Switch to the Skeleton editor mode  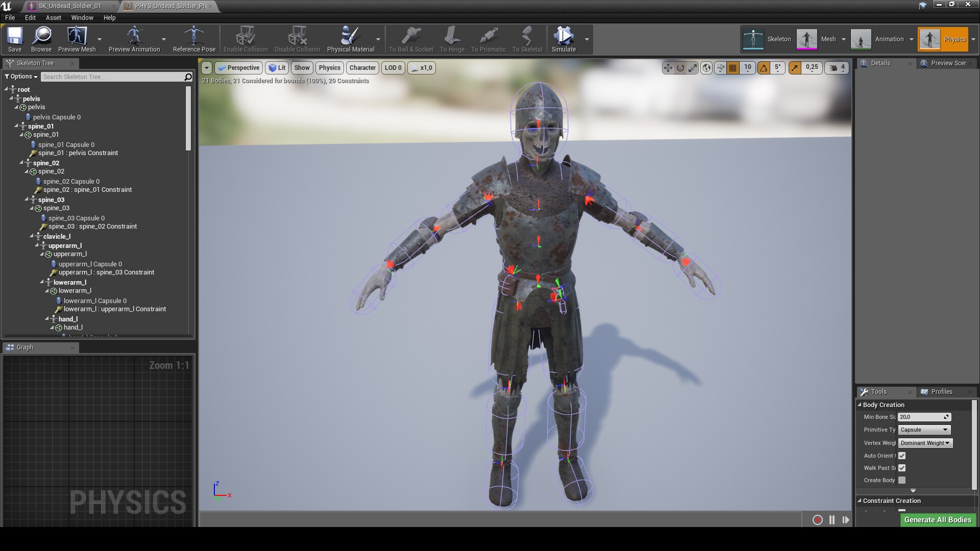tap(766, 39)
